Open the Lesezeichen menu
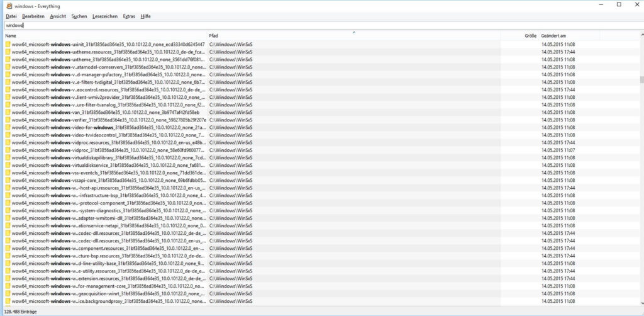The width and height of the screenshot is (644, 316). 105,16
